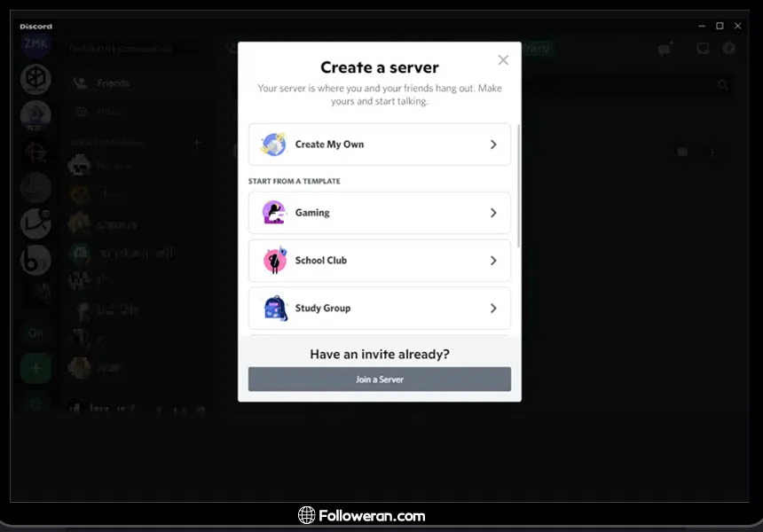Select the Create My Own option

[x=380, y=145]
